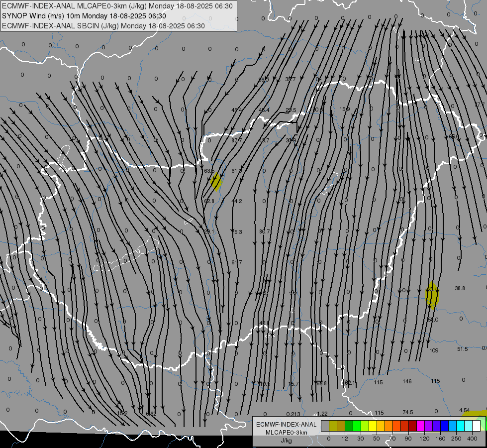Click the dark red legend swatch
Viewport: 487px width, 448px height.
click(x=413, y=426)
